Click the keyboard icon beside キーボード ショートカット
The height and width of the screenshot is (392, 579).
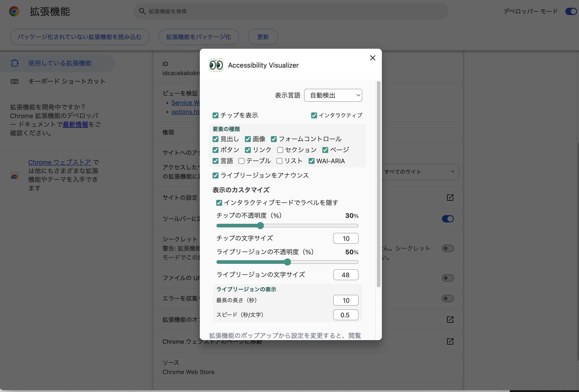[15, 81]
